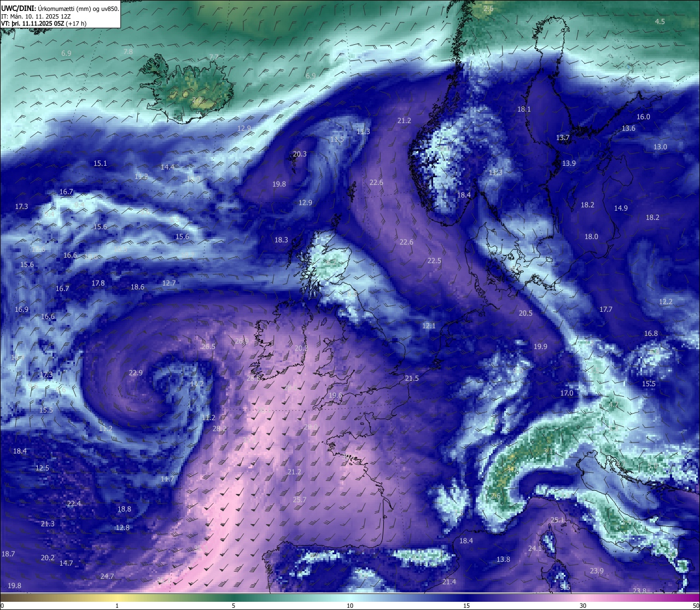
Task: Select the 21.3 value label
Action: [x=48, y=524]
